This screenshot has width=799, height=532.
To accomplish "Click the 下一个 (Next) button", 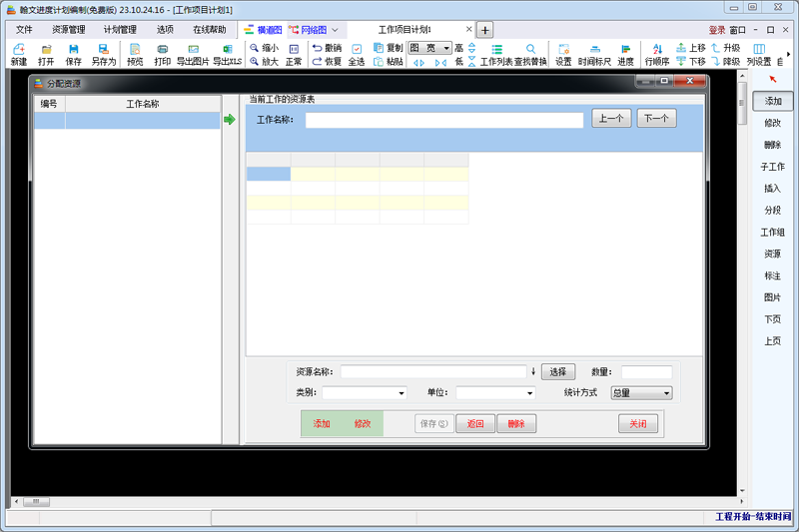I will [x=656, y=119].
